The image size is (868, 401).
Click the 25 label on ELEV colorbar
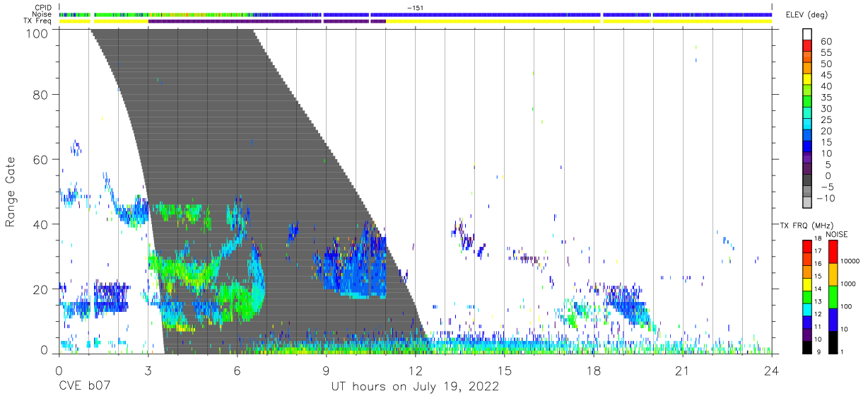[826, 120]
